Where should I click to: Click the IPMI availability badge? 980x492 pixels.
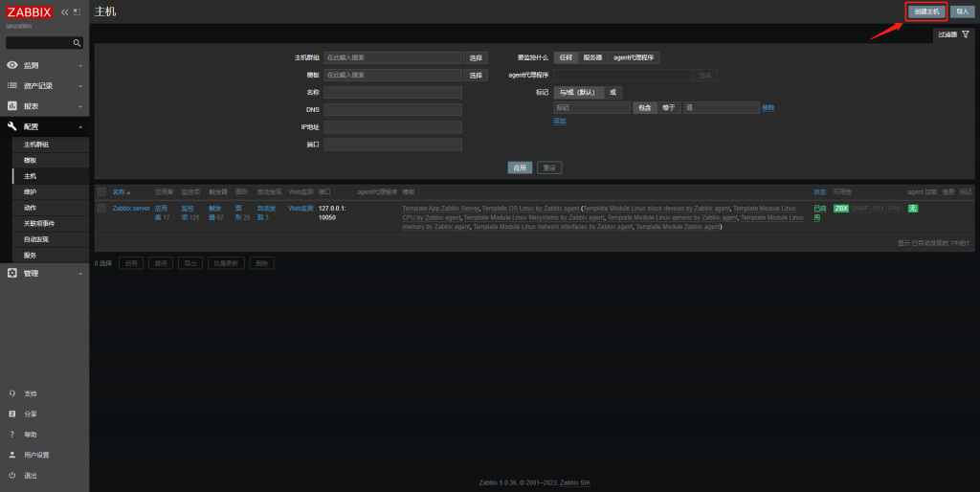(895, 208)
